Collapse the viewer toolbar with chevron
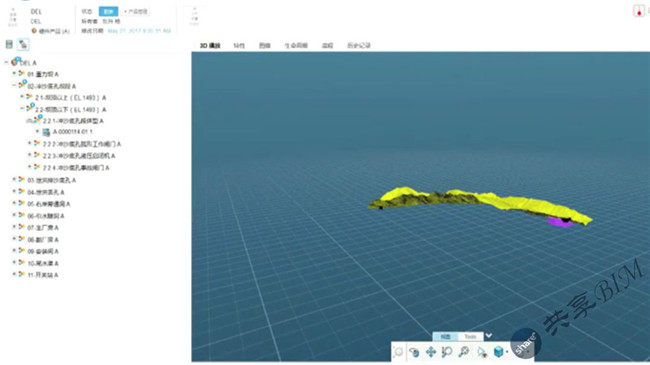The height and width of the screenshot is (365, 650). [x=489, y=336]
